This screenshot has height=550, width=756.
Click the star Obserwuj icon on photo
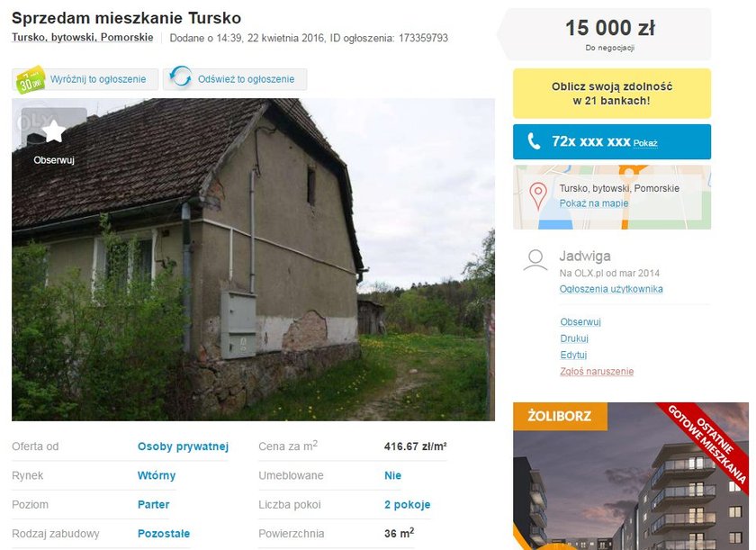tap(53, 131)
